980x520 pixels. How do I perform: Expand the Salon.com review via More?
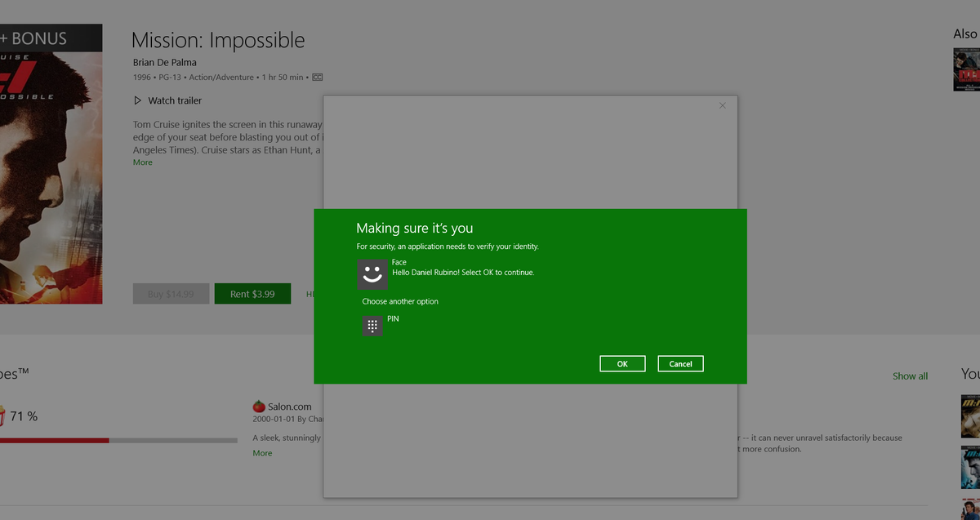pyautogui.click(x=261, y=452)
